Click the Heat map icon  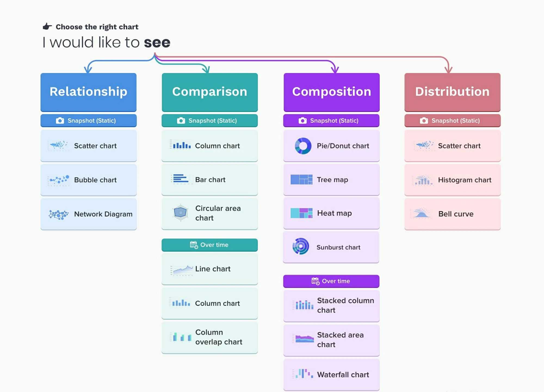tap(301, 213)
